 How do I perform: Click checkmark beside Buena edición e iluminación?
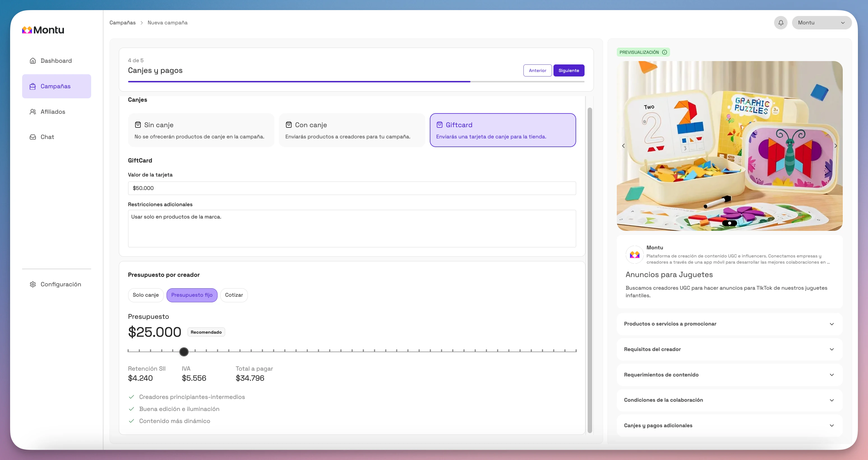point(131,409)
